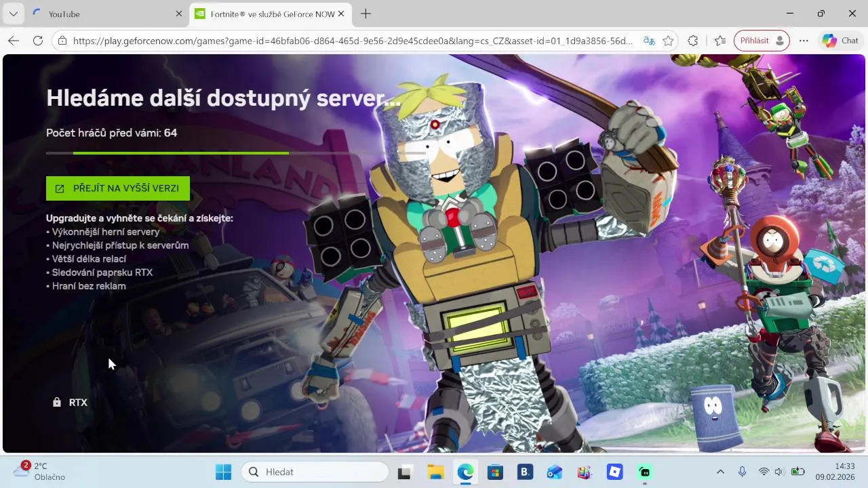868x488 pixels.
Task: Open the Windows Start menu
Action: tap(223, 472)
